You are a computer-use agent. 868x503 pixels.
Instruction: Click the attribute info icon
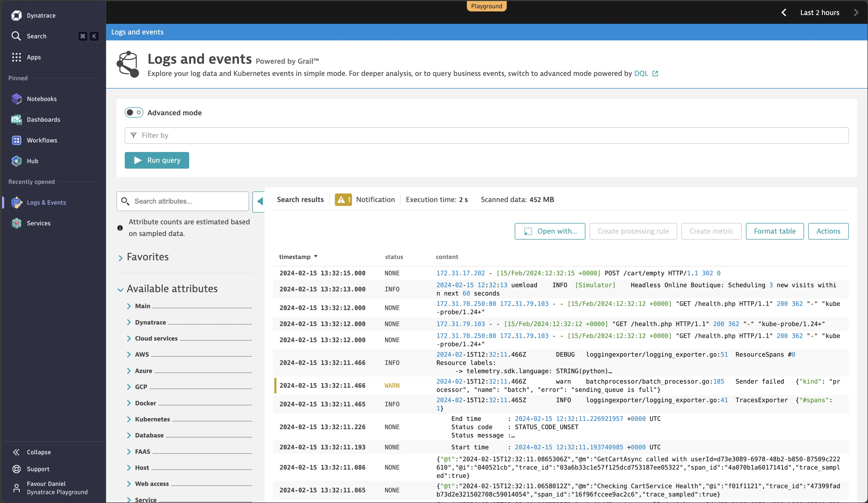[x=120, y=228]
